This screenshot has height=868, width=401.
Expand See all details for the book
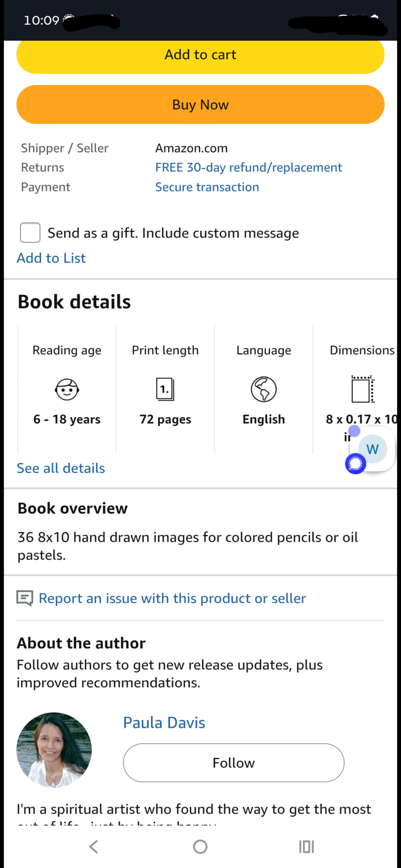pyautogui.click(x=61, y=468)
